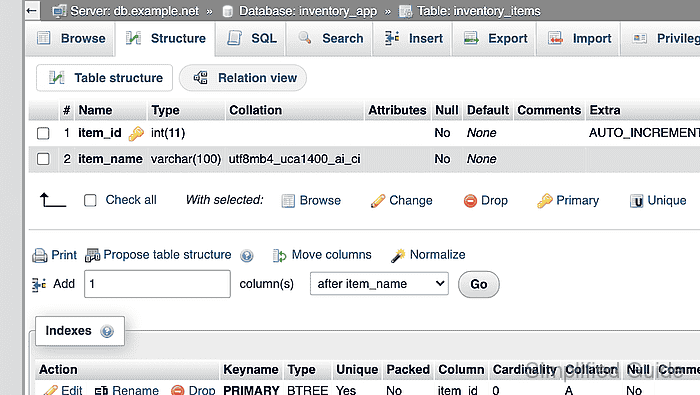
Task: Click Server: db.example.net breadcrumb
Action: click(x=134, y=11)
